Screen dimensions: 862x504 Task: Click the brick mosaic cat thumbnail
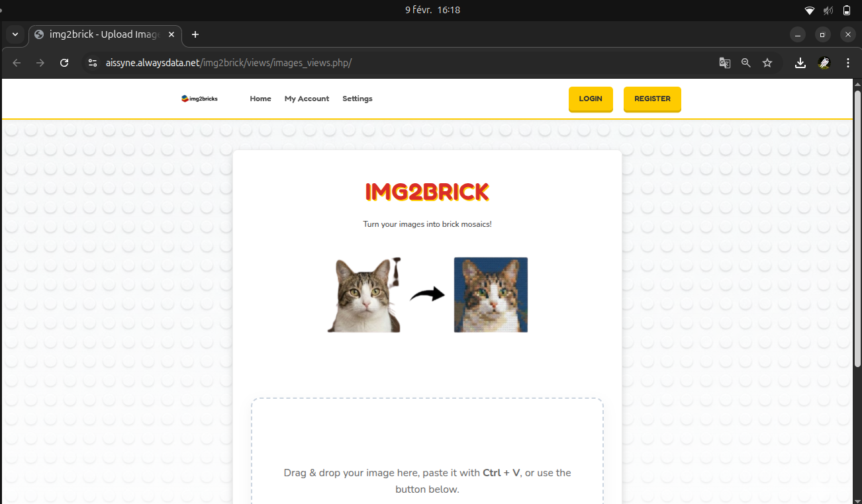491,295
